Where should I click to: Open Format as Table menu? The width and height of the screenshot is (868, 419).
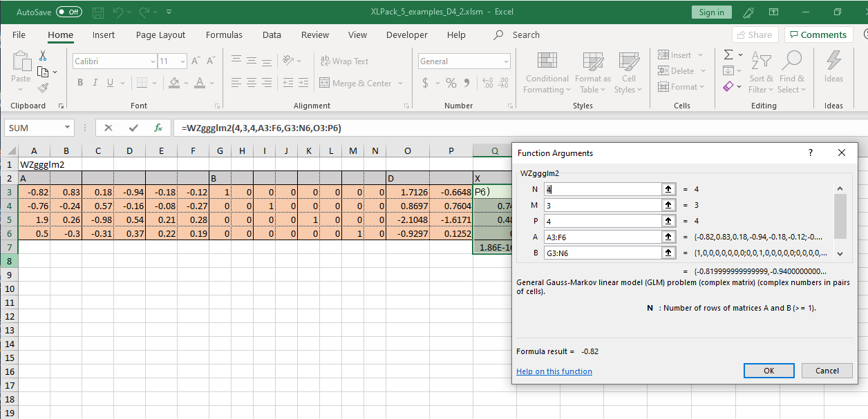[x=593, y=72]
